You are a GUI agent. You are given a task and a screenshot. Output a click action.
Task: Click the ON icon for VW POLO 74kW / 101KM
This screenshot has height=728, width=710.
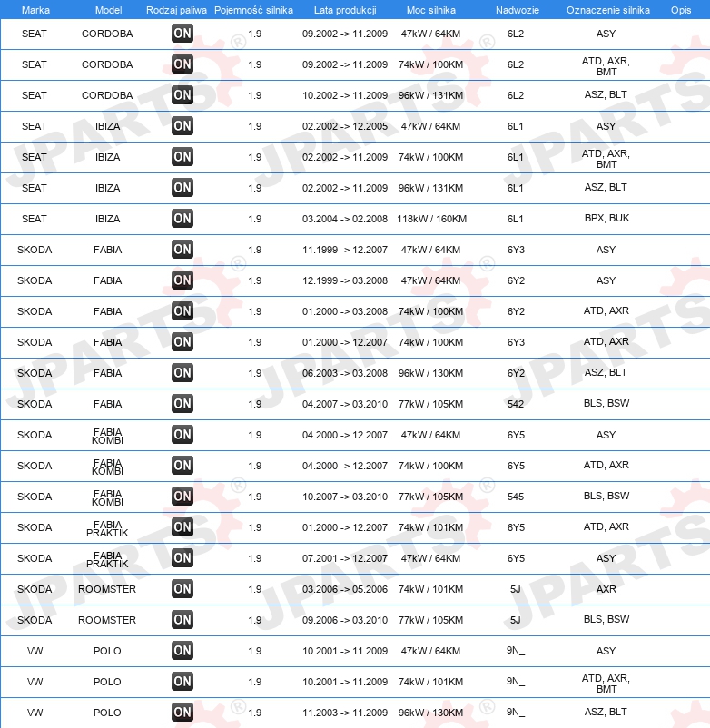(182, 682)
